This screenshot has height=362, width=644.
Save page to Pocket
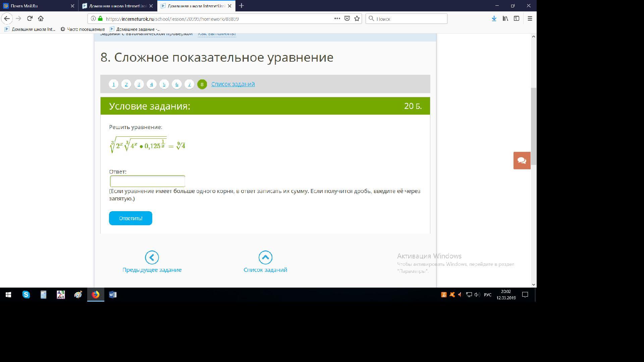coord(347,19)
